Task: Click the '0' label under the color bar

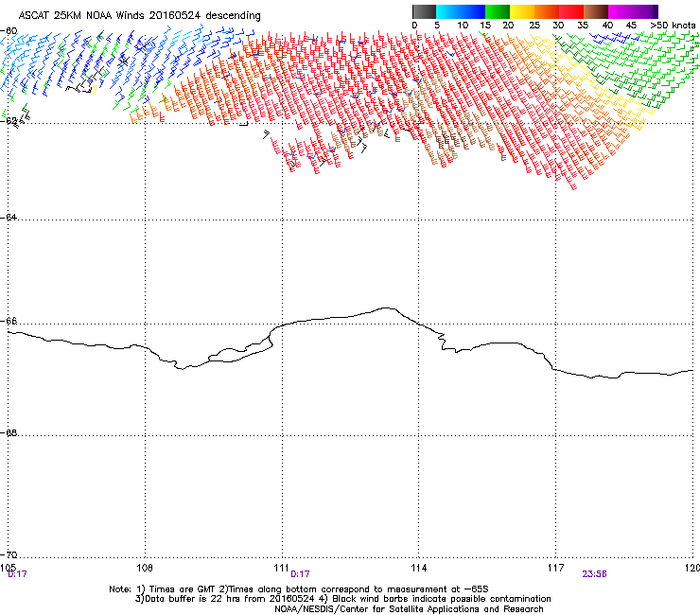Action: 414,26
